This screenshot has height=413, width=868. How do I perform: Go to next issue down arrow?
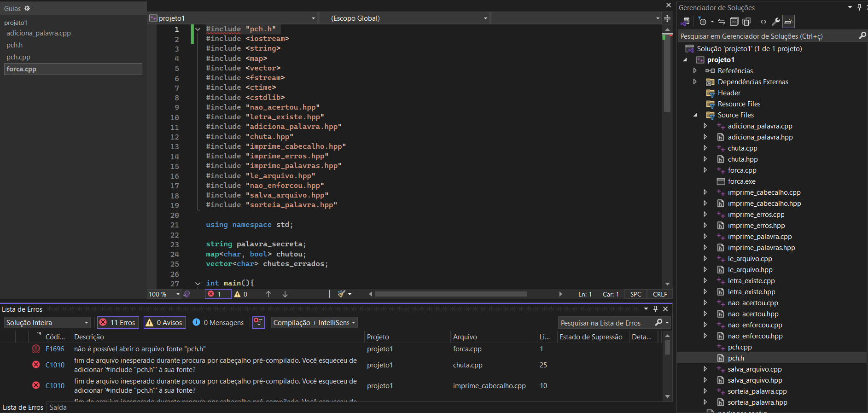(285, 294)
